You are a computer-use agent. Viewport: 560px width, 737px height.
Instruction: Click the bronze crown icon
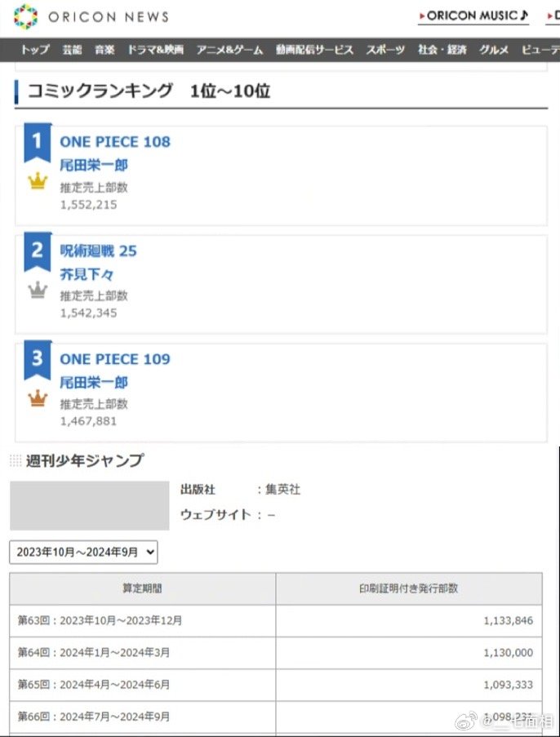point(38,398)
